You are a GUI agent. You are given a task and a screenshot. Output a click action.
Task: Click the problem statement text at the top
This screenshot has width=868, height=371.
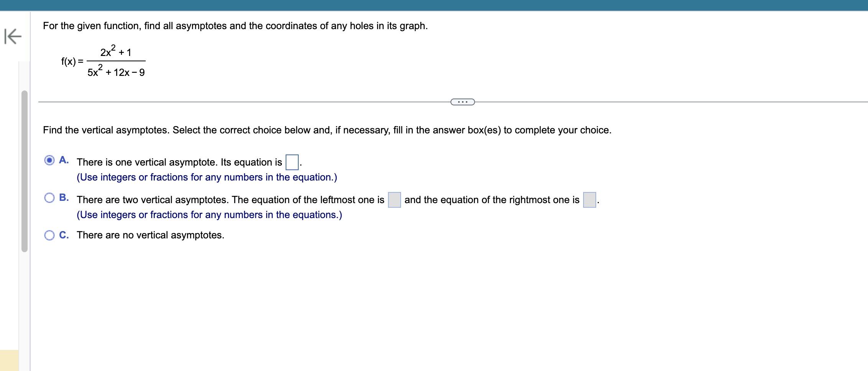235,26
